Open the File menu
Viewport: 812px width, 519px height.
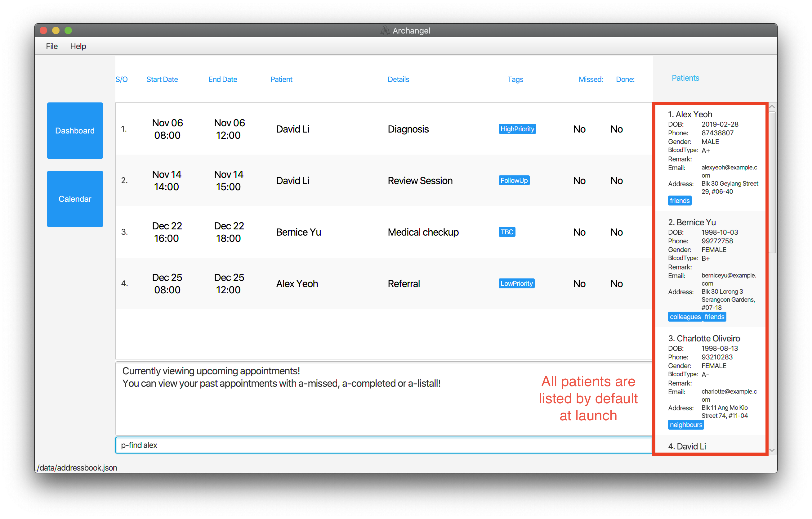coord(51,46)
